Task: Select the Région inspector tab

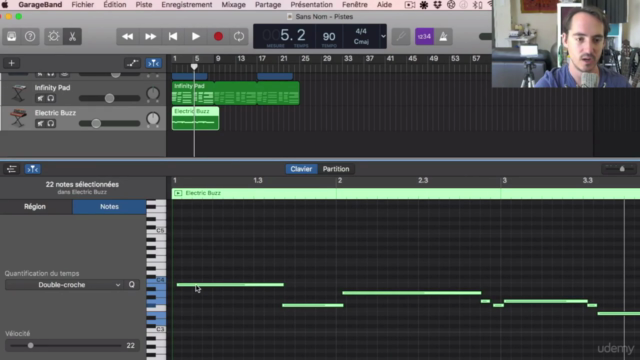Action: click(x=35, y=207)
